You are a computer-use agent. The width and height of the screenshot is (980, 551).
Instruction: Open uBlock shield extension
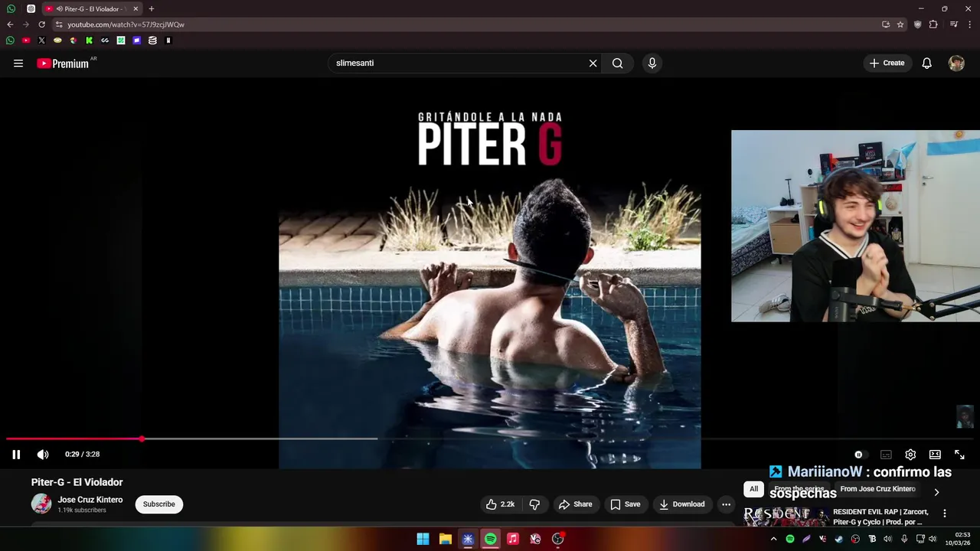(x=918, y=24)
